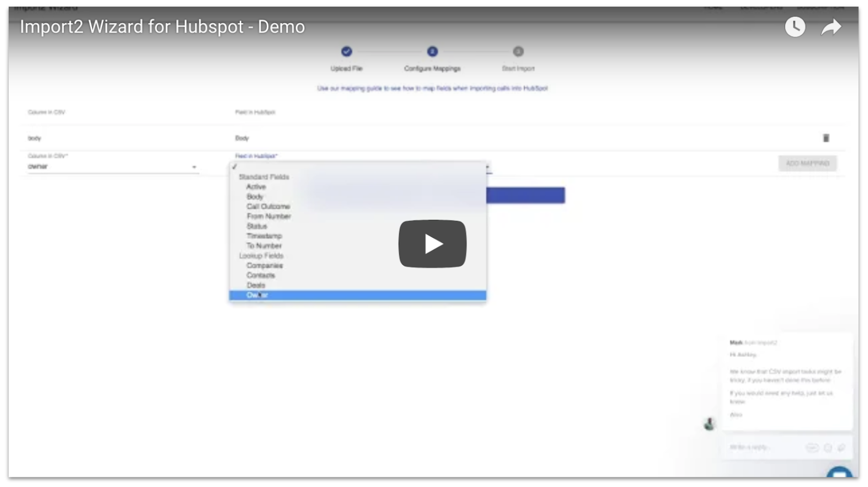Screen dimensions: 868x487
Task: Select the blank checked option at list top
Action: click(x=358, y=167)
